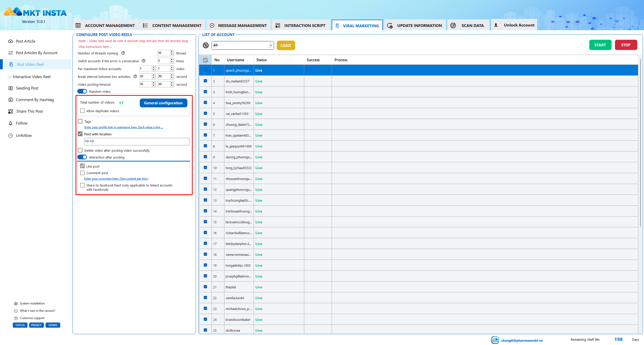Expand the Interactive Video Reel item

pos(10,77)
